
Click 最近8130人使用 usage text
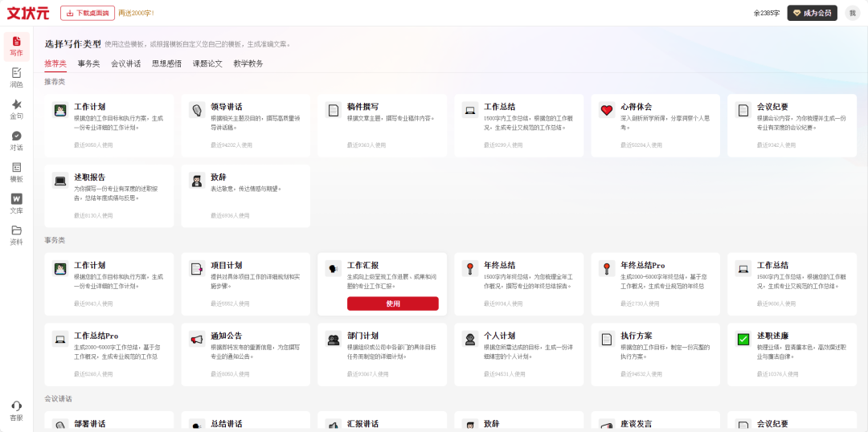point(93,216)
